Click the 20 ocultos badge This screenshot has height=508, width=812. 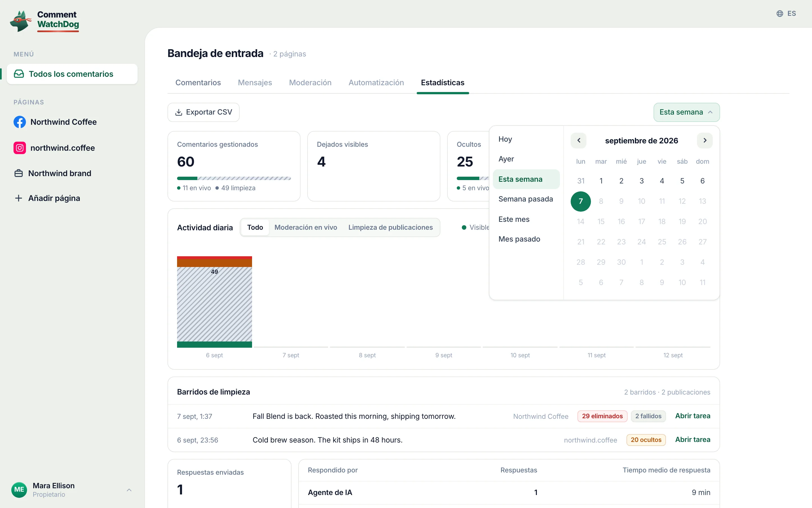pos(646,440)
